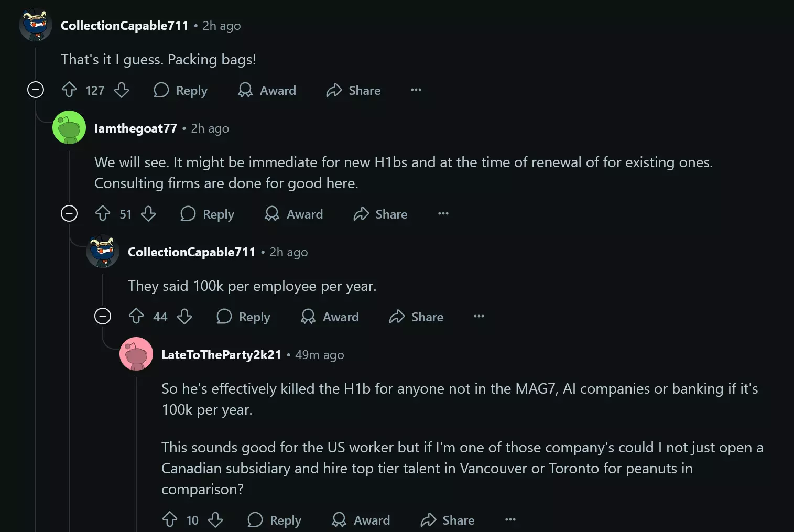Upvote the '100k per employee' comment
794x532 pixels.
136,317
